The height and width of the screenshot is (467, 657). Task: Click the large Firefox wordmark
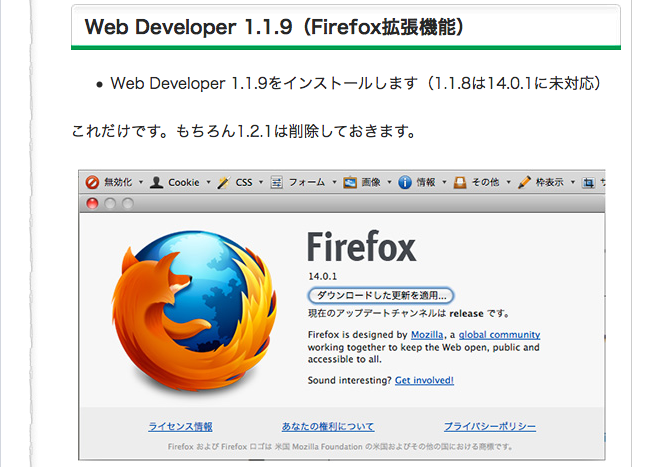pyautogui.click(x=362, y=247)
